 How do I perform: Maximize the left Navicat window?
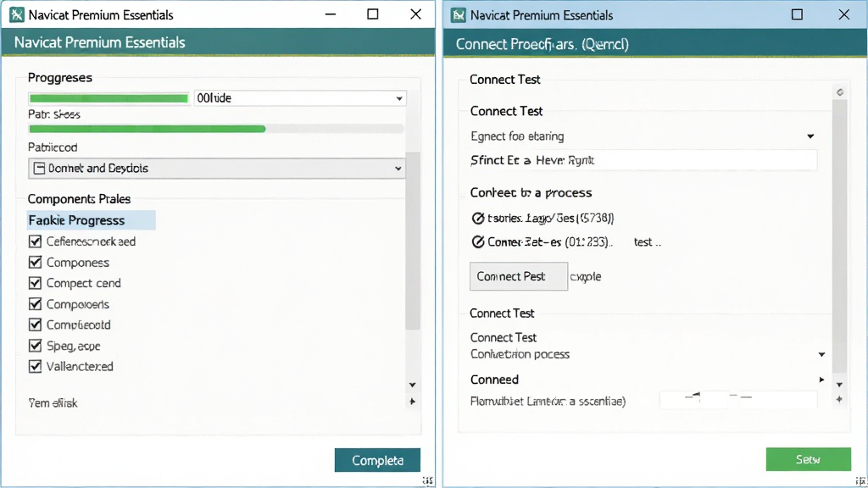[373, 14]
